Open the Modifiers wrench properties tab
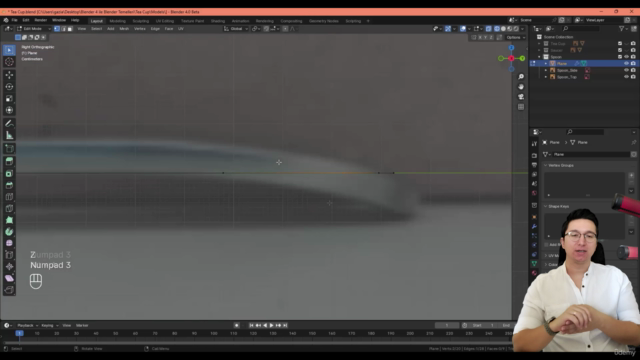Screen dimensions: 640x360 pos(534,226)
